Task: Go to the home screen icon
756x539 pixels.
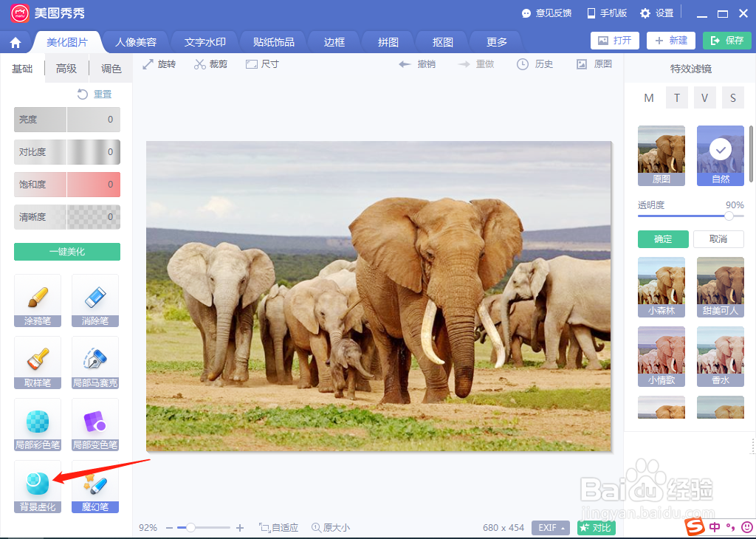Action: (x=16, y=42)
